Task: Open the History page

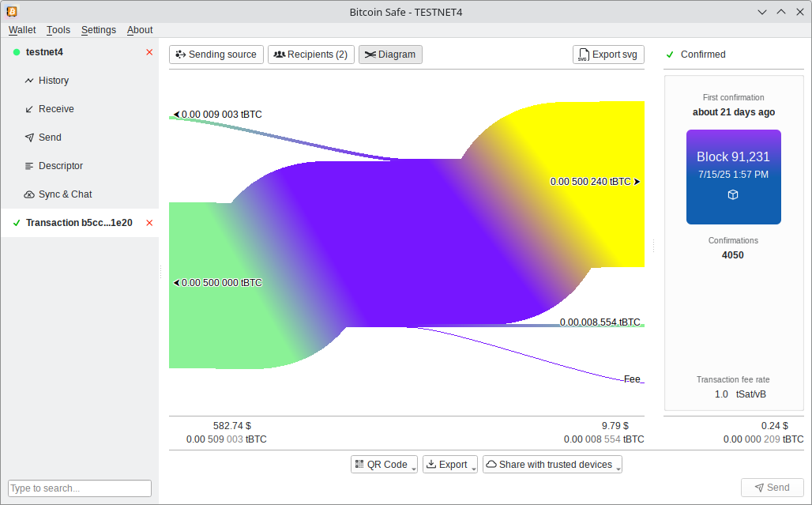Action: coord(80,81)
